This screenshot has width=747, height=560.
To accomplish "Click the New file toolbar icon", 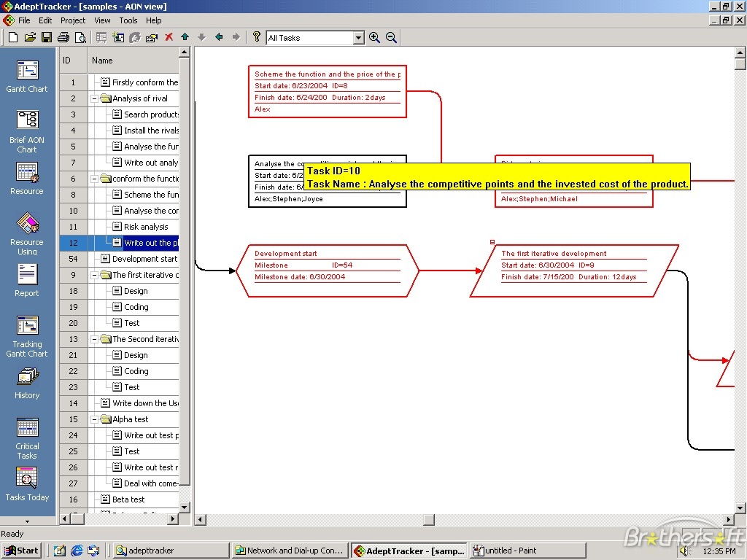I will (x=13, y=37).
